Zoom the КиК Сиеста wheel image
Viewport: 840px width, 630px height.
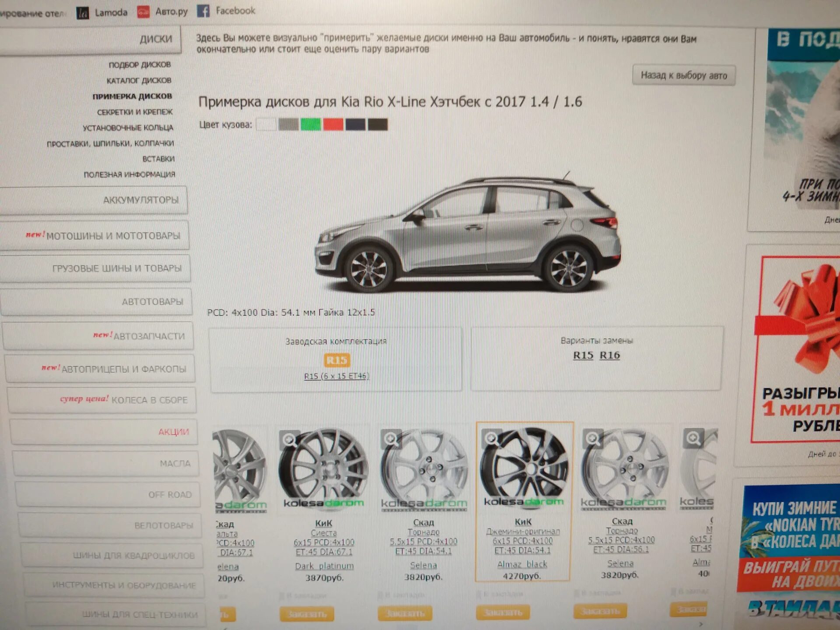pyautogui.click(x=290, y=440)
